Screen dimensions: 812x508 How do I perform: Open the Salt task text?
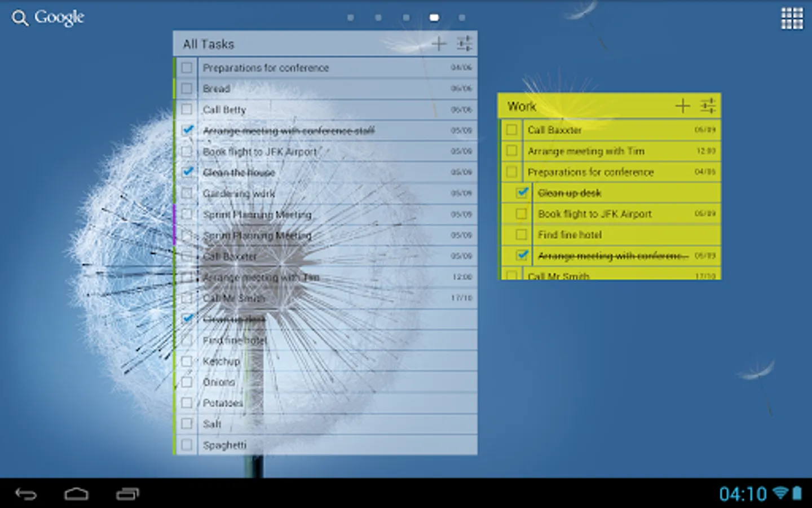click(212, 424)
